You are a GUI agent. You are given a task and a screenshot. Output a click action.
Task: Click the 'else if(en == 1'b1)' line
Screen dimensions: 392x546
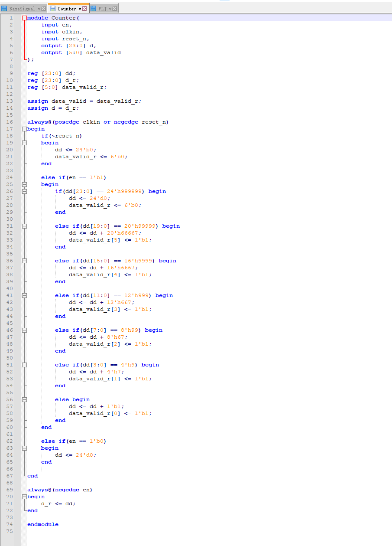74,177
